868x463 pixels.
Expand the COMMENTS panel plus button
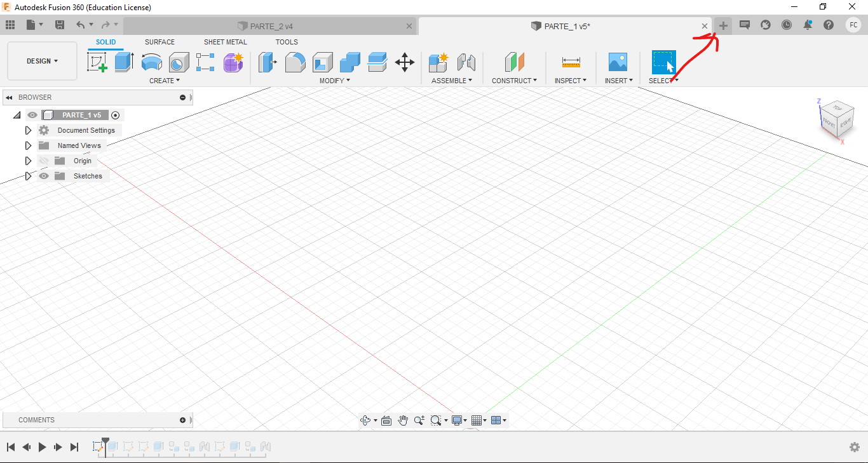click(x=183, y=420)
